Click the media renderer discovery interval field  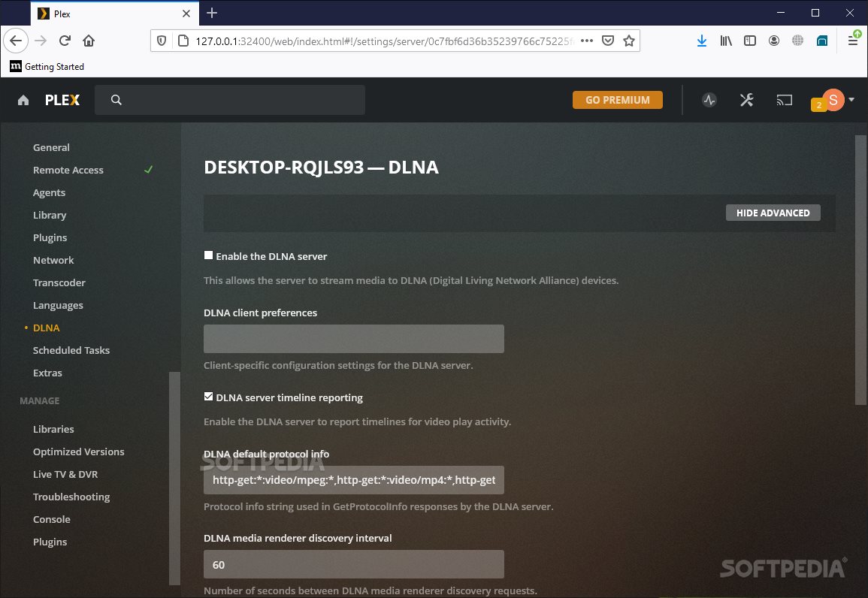354,564
